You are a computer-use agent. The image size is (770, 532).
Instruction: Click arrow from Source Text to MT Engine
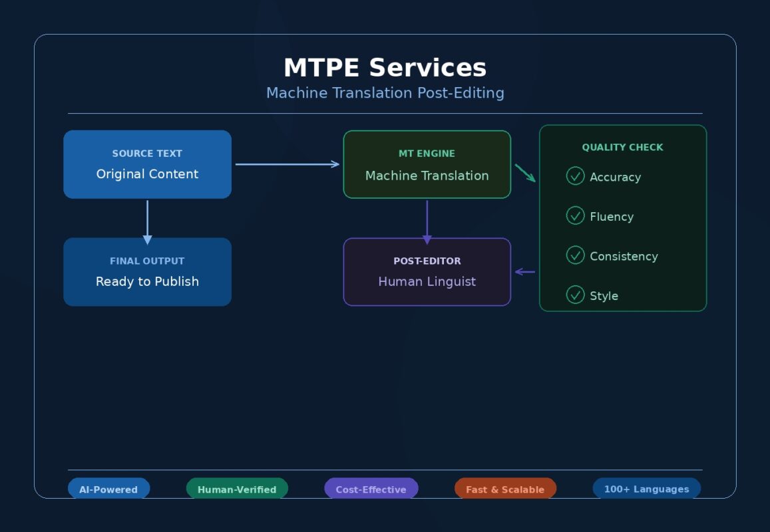pos(287,164)
